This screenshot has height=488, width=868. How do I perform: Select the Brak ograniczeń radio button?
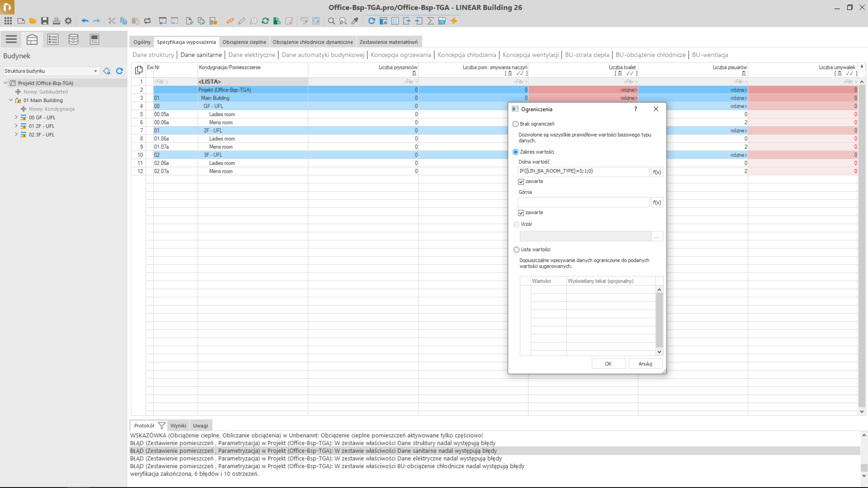pos(516,124)
